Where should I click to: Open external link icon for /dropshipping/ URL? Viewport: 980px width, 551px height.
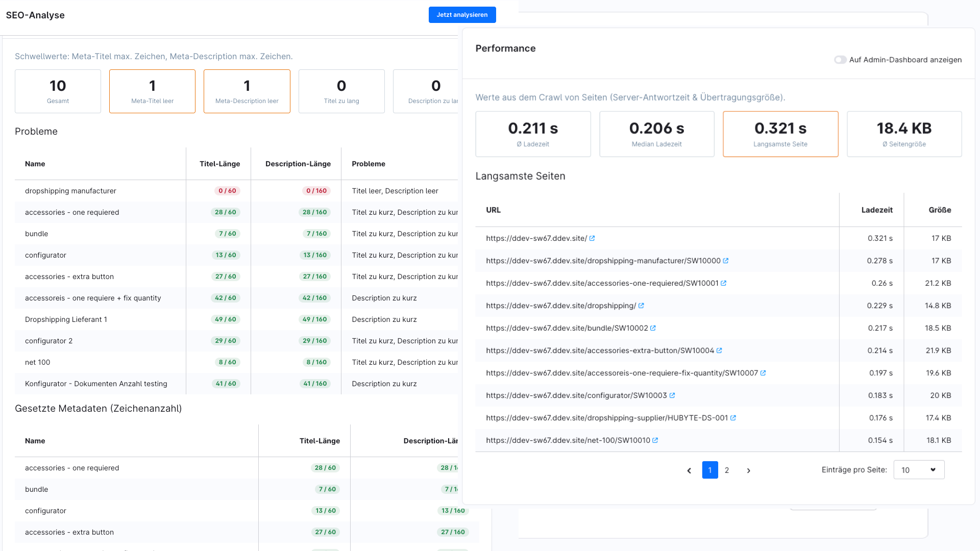tap(642, 306)
